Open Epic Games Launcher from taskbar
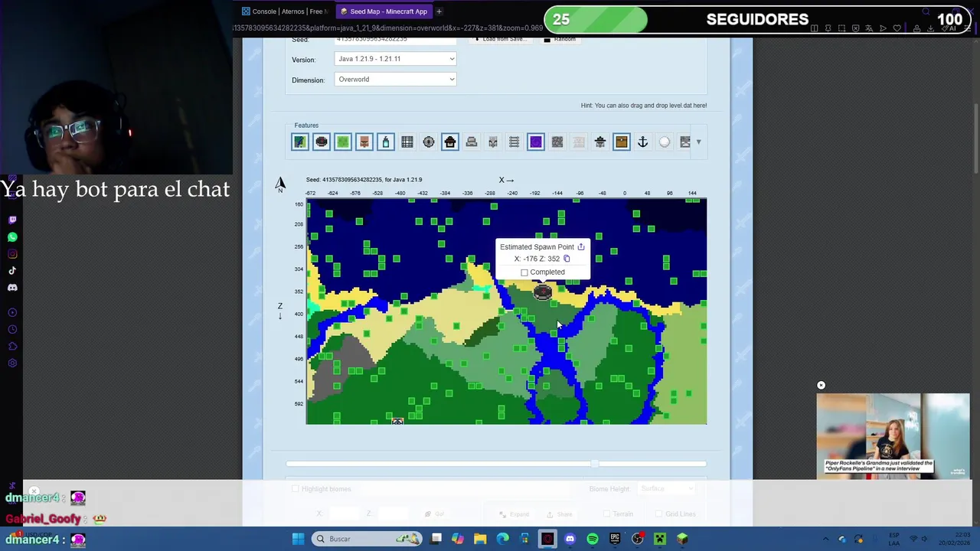The image size is (980, 551). click(x=615, y=539)
